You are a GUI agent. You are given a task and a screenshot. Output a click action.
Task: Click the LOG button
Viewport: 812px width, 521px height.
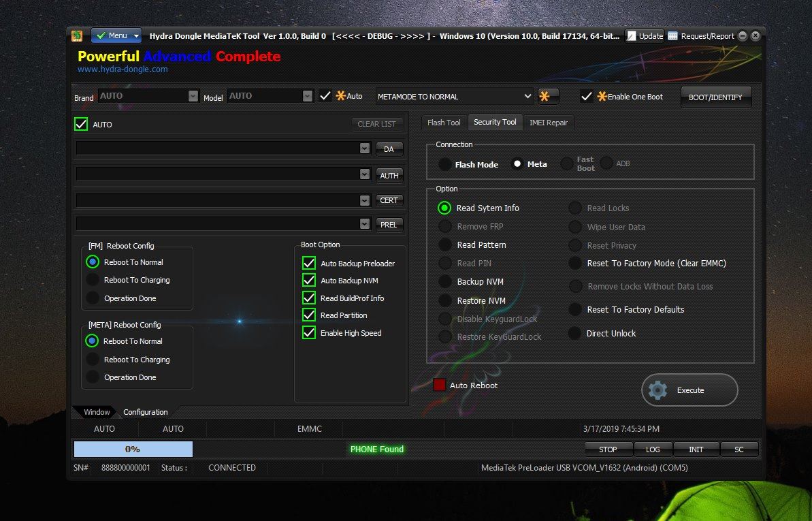click(x=653, y=449)
